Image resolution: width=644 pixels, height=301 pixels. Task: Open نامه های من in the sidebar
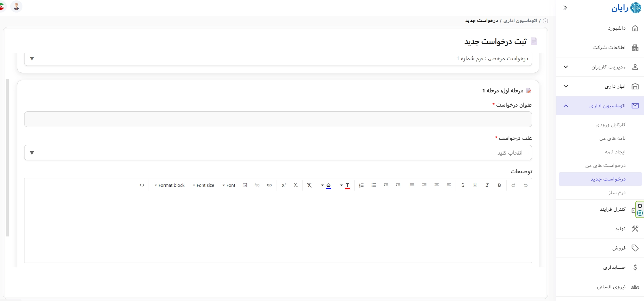coord(612,138)
